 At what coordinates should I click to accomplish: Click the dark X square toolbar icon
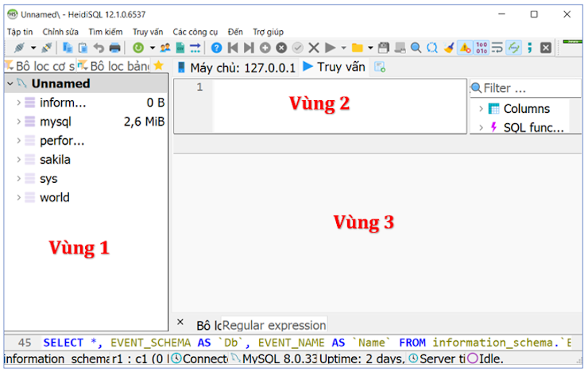[546, 48]
